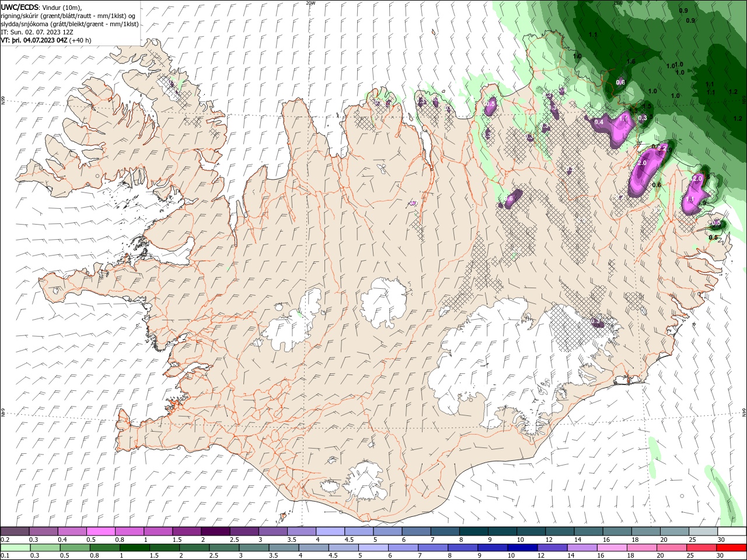Click the '0.1' label in rain scale
The image size is (747, 560).
tap(5, 555)
